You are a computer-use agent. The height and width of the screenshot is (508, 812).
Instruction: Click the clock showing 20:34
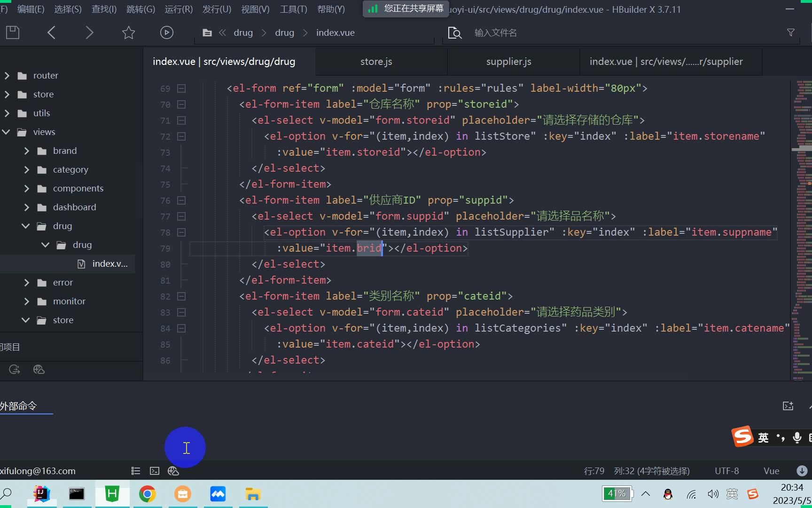(791, 487)
